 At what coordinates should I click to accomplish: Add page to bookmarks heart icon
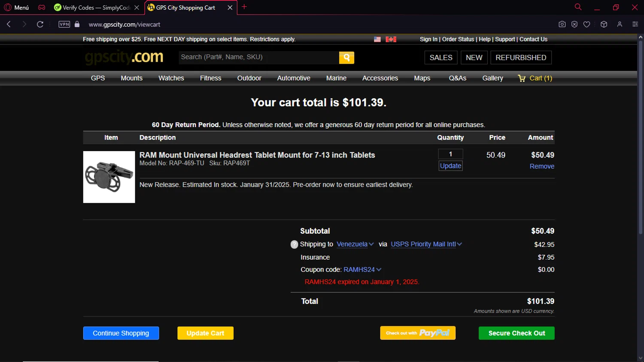click(587, 24)
